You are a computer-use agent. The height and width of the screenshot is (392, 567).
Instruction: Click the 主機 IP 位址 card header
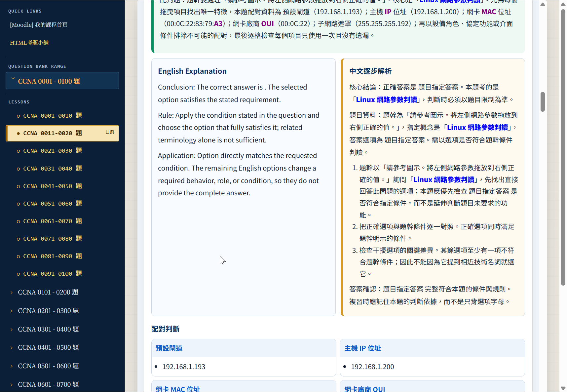click(433, 348)
